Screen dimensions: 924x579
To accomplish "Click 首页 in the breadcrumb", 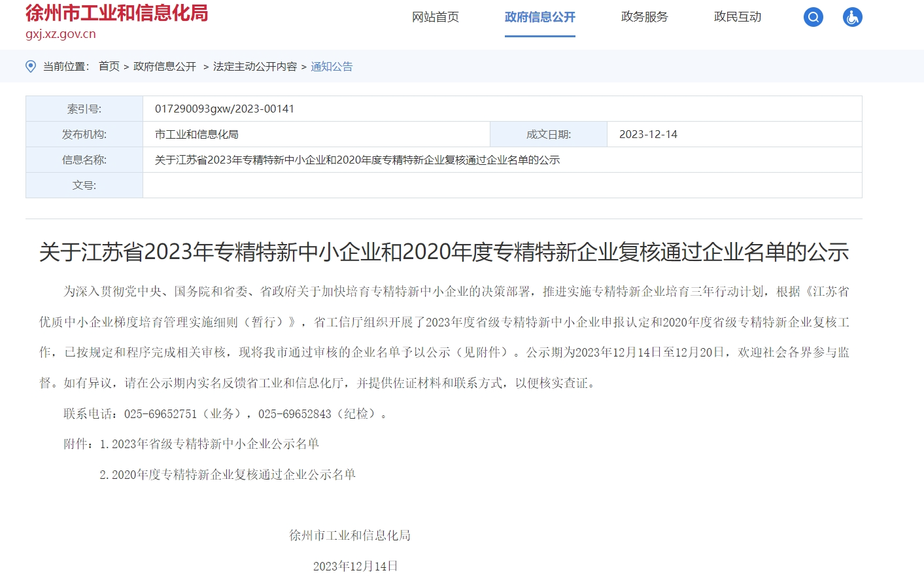I will pos(109,66).
